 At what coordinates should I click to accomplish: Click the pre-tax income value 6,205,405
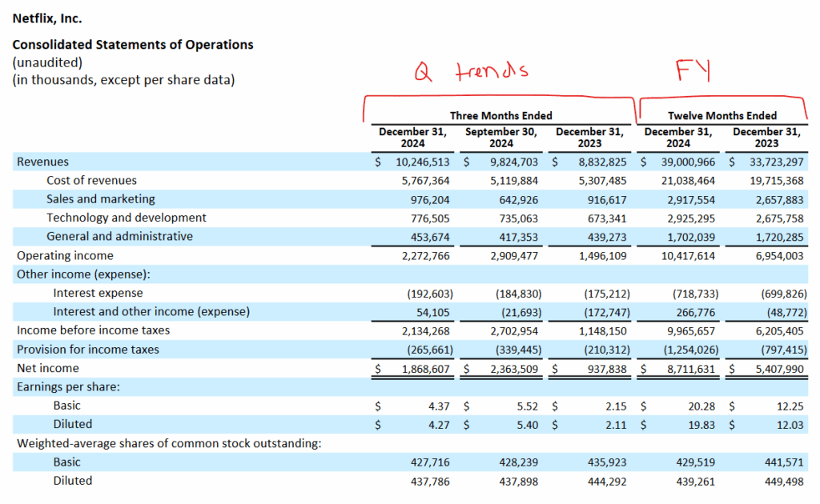[779, 332]
